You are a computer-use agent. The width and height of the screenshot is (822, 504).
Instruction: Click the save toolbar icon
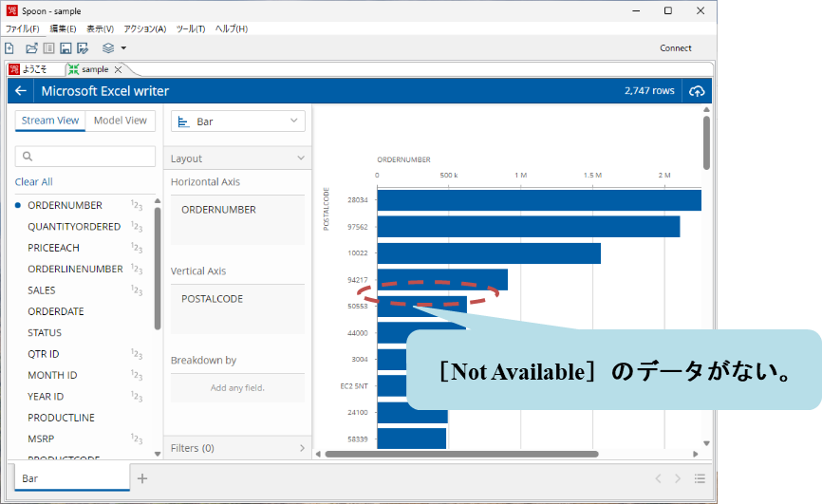coord(65,48)
